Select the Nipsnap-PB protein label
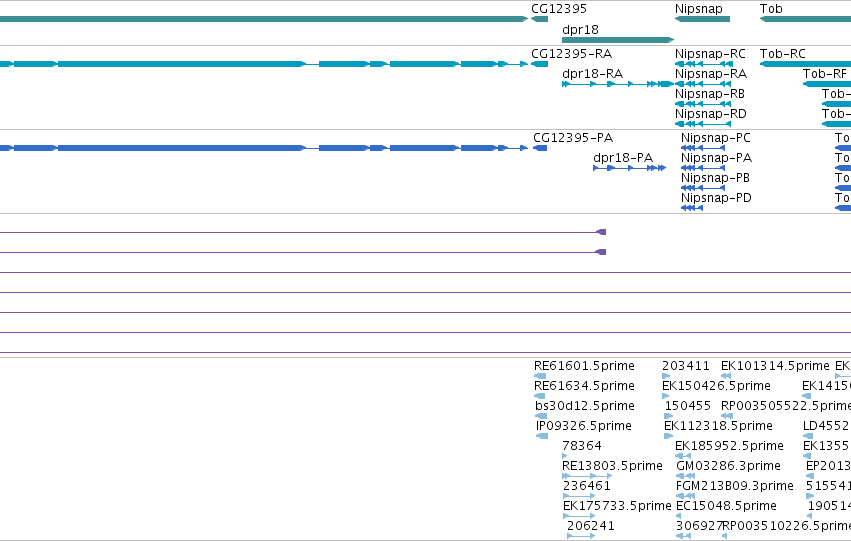The height and width of the screenshot is (541, 851). pyautogui.click(x=715, y=178)
